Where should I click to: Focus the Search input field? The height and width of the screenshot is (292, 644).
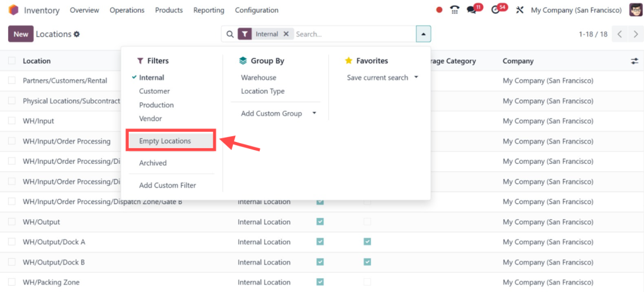pos(355,34)
